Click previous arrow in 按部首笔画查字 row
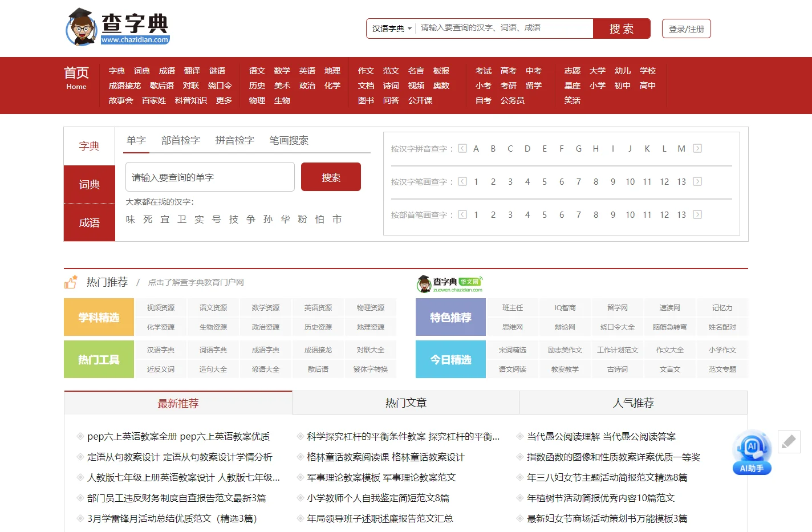The image size is (812, 532). pos(462,214)
